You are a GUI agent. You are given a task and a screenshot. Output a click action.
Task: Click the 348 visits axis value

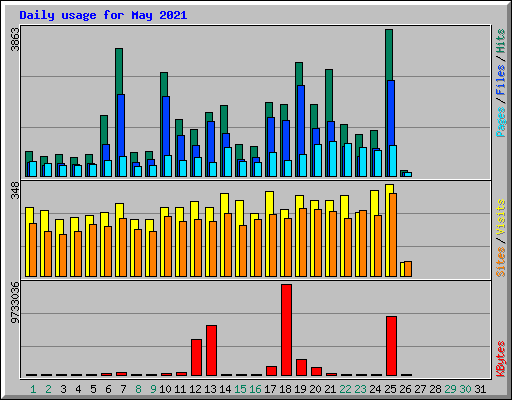[15, 191]
